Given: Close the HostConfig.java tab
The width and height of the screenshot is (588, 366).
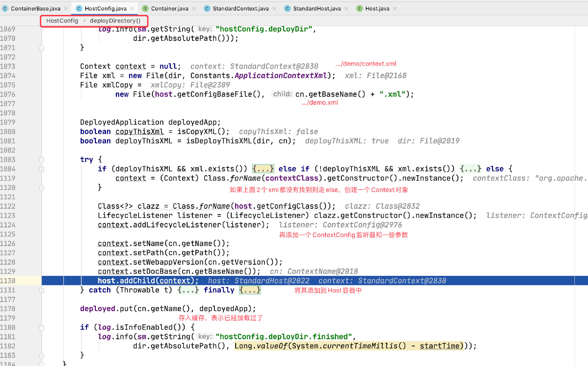Looking at the screenshot, I should 132,8.
